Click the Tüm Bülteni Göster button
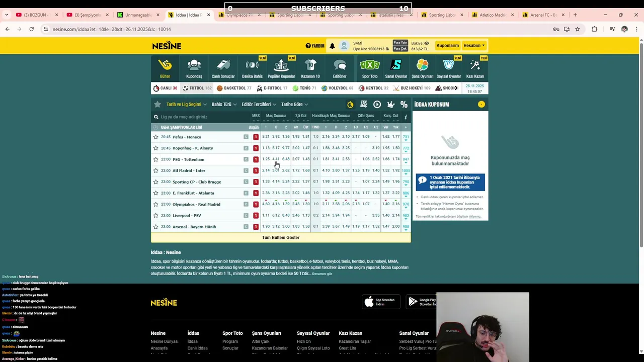Viewport: 644px width, 362px height. coord(281,237)
